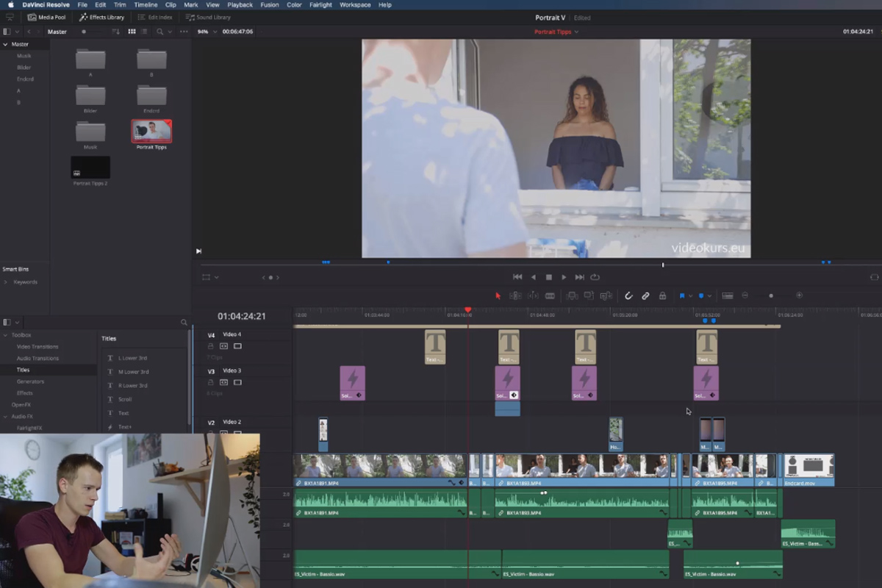882x588 pixels.
Task: Toggle auto track selector on Video 4
Action: point(223,346)
